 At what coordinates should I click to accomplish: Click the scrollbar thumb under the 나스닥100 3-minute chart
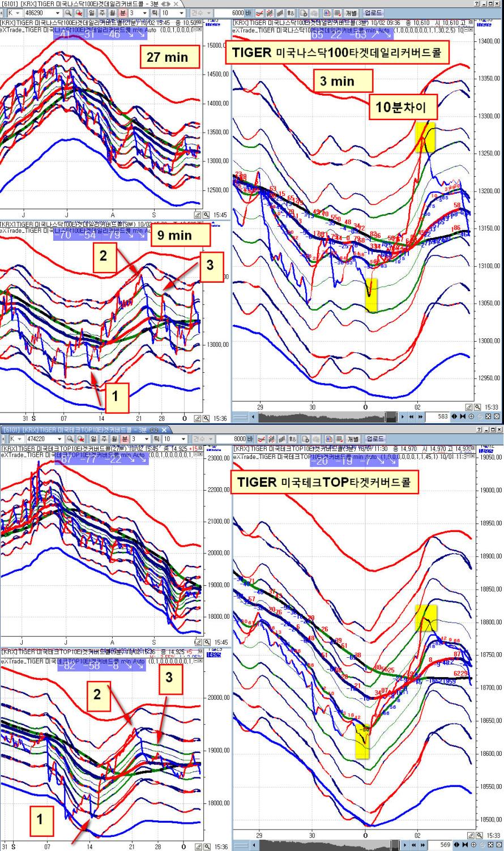pos(392,417)
